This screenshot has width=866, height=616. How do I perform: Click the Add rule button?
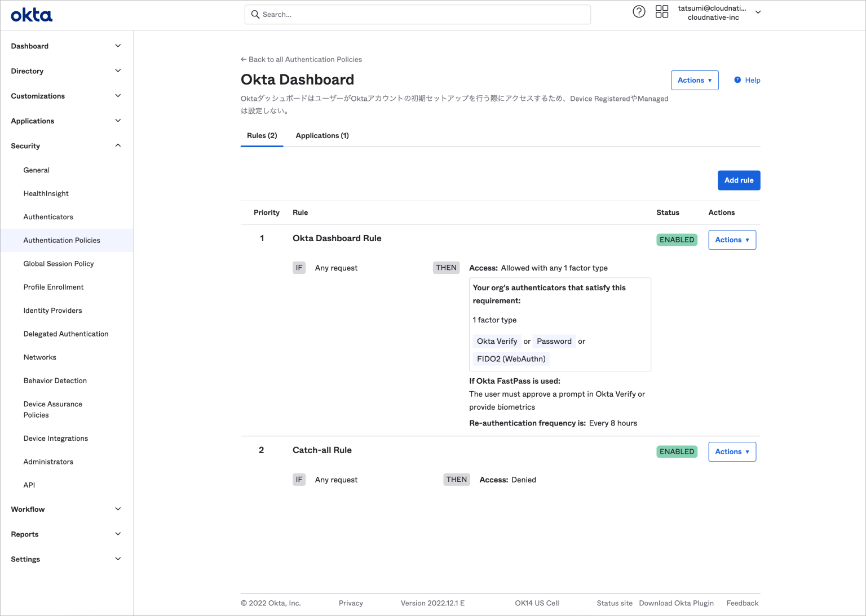[739, 180]
